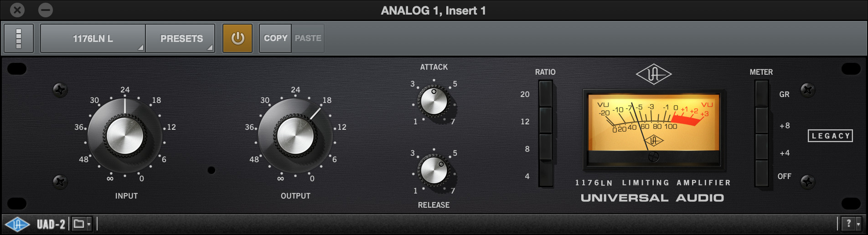The image size is (868, 235).
Task: Open the 1176LN L plugin selector dropdown
Action: pyautogui.click(x=93, y=38)
